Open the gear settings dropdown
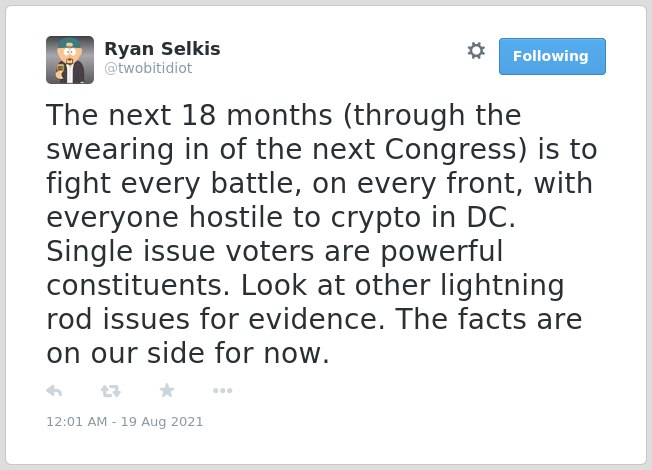The width and height of the screenshot is (652, 470). pyautogui.click(x=476, y=51)
